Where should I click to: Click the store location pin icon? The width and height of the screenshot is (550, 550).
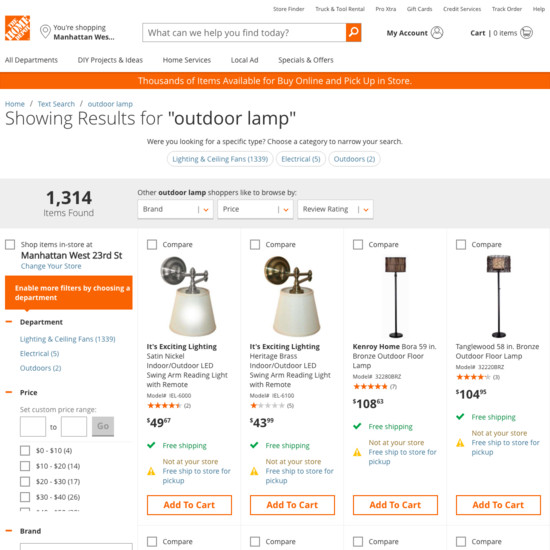(45, 32)
